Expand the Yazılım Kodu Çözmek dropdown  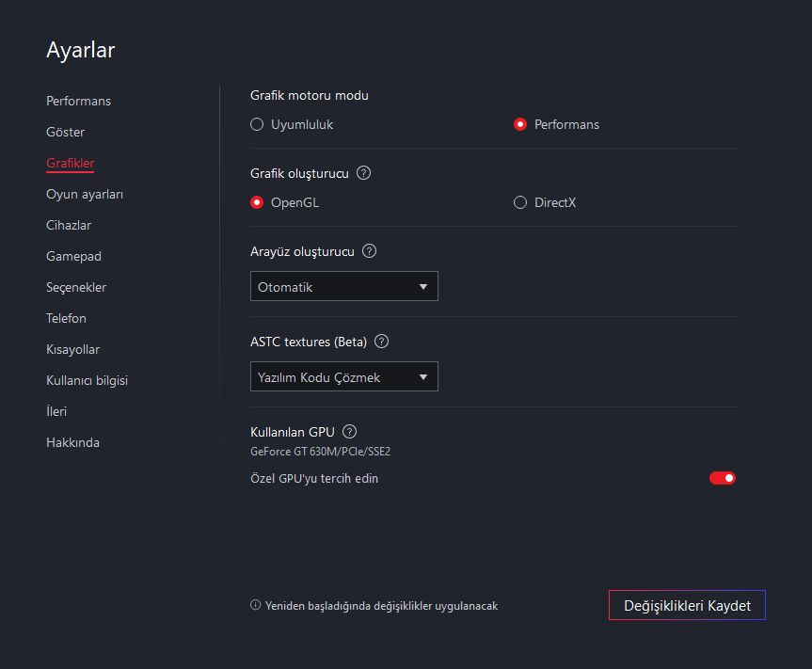pos(343,377)
